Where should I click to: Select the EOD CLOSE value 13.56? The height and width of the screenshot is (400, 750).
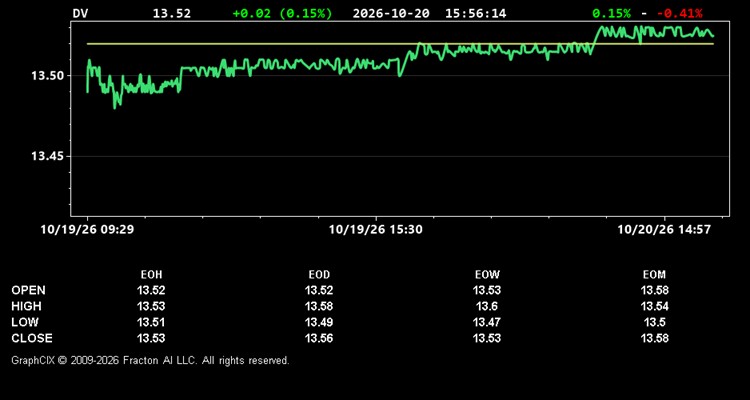(319, 338)
